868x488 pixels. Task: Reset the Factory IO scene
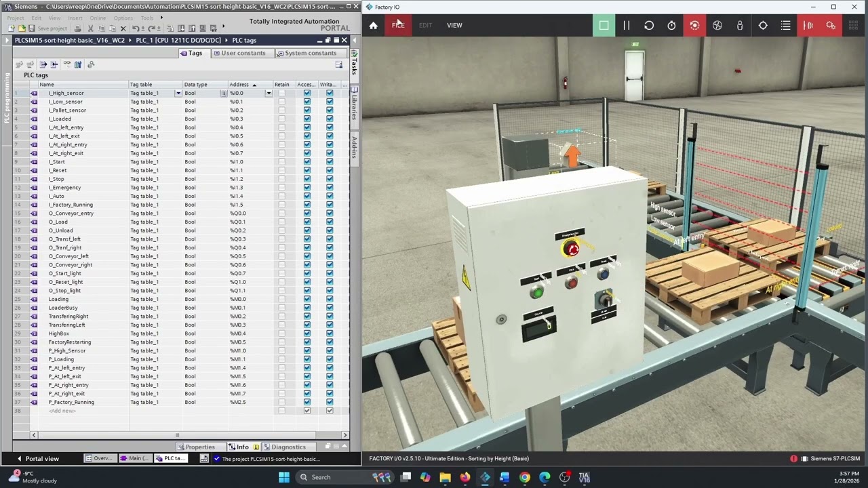[x=649, y=26]
